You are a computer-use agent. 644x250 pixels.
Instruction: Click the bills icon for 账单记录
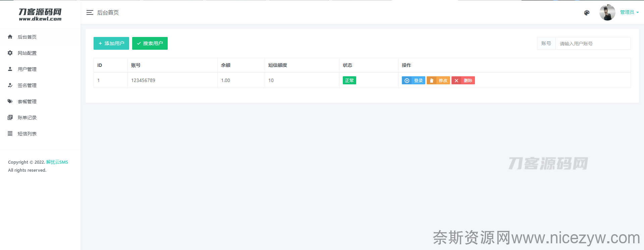10,118
